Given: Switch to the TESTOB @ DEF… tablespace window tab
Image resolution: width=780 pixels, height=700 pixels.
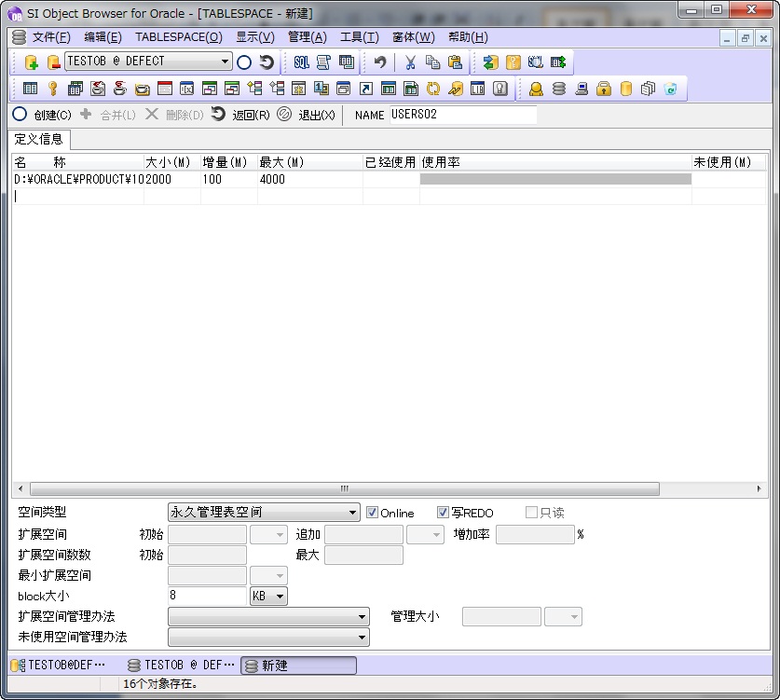Looking at the screenshot, I should pos(181,666).
